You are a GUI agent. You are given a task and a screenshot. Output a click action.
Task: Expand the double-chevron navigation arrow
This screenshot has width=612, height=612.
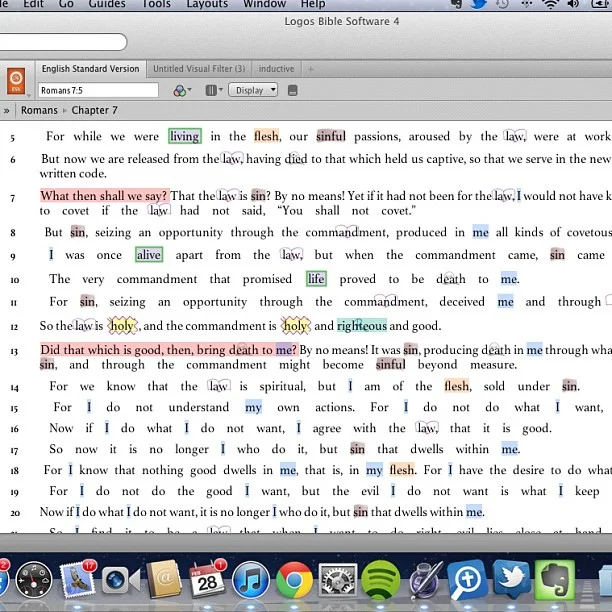coord(7,110)
